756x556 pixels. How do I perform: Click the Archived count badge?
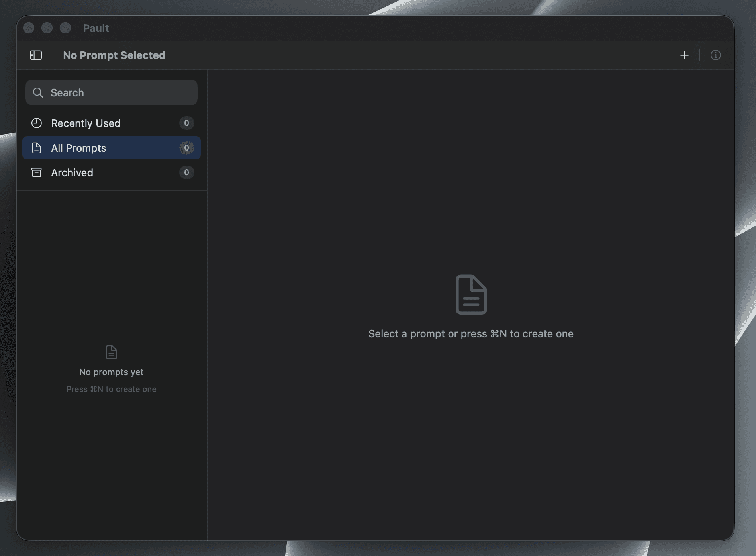186,172
